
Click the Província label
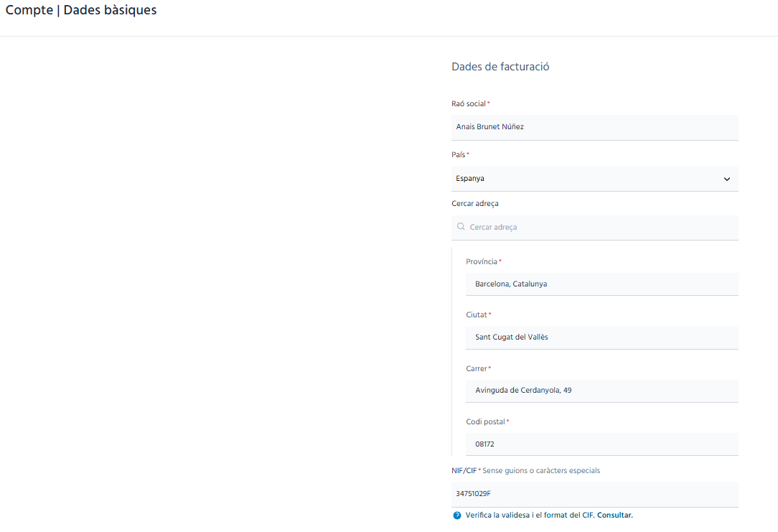[x=482, y=261]
